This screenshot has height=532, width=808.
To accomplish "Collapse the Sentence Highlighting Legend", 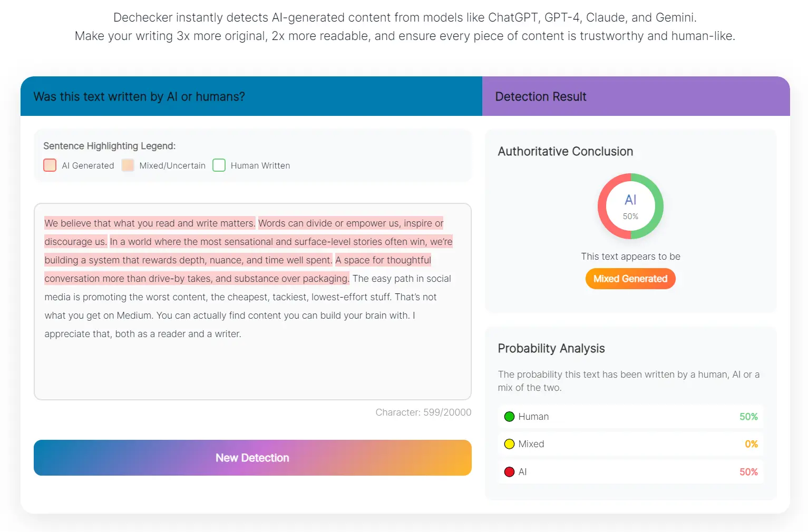I will point(109,146).
